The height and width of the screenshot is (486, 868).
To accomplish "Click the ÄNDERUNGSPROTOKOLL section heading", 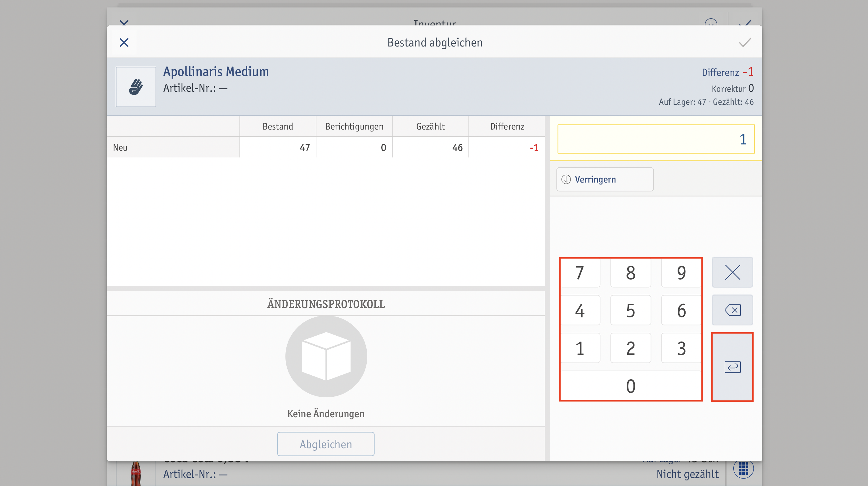I will [326, 304].
